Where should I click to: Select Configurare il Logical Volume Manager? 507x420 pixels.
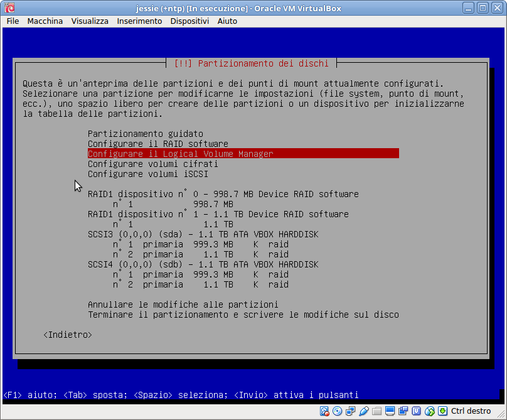point(243,154)
